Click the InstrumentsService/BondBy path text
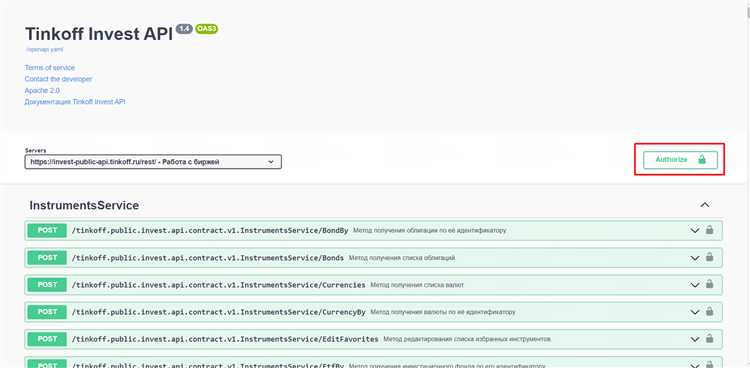Image resolution: width=750 pixels, height=368 pixels. [x=210, y=231]
